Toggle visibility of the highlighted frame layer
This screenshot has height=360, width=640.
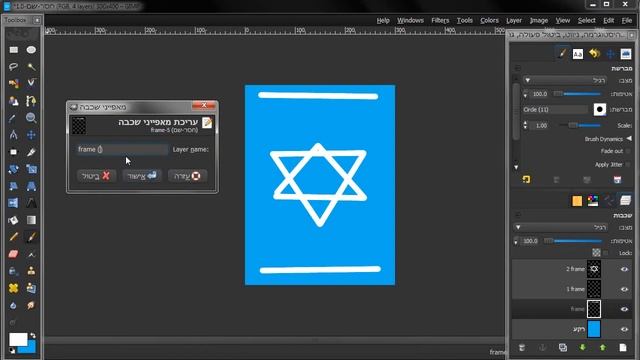point(624,309)
